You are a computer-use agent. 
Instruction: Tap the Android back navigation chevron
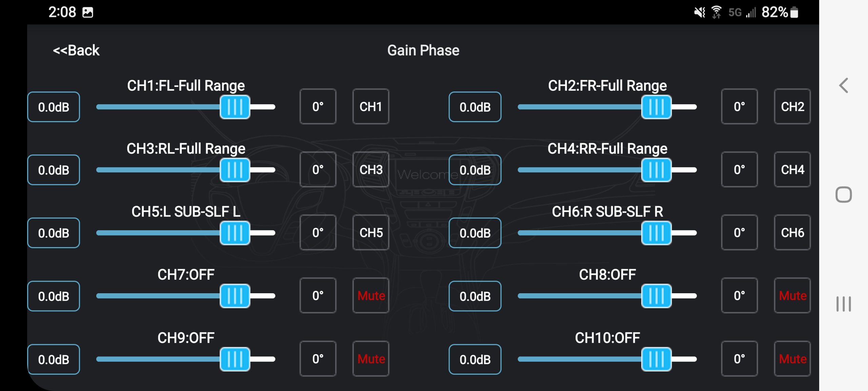click(844, 86)
